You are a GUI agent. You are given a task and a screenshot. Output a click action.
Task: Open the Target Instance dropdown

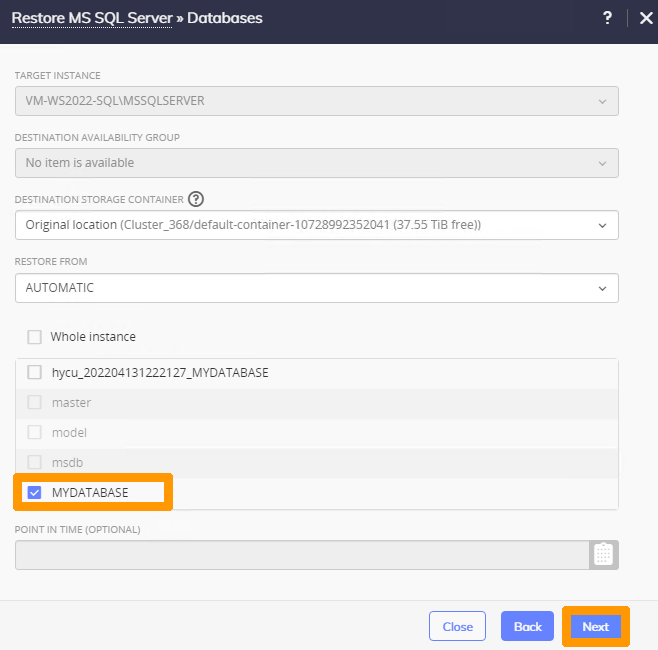[x=317, y=101]
